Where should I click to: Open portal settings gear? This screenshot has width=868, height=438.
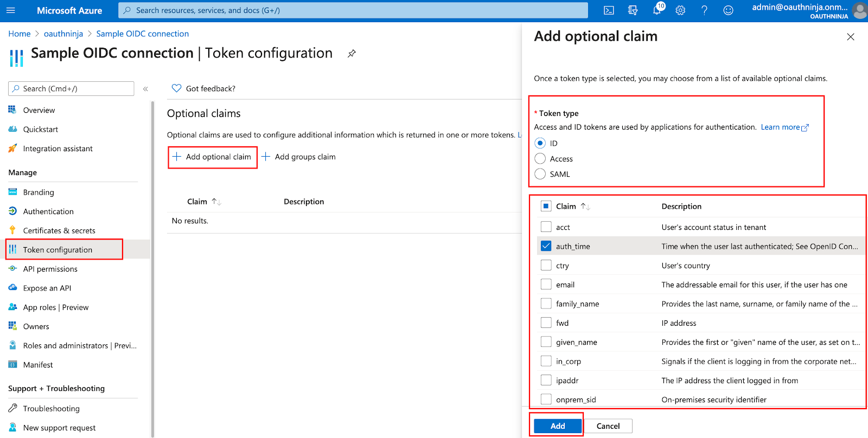pyautogui.click(x=680, y=10)
